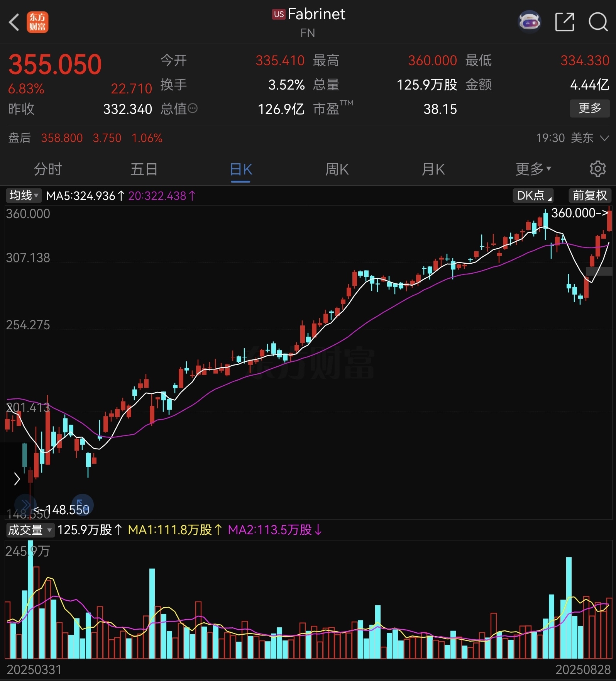Tap the current price 355.050
This screenshot has height=681, width=616.
tap(55, 64)
